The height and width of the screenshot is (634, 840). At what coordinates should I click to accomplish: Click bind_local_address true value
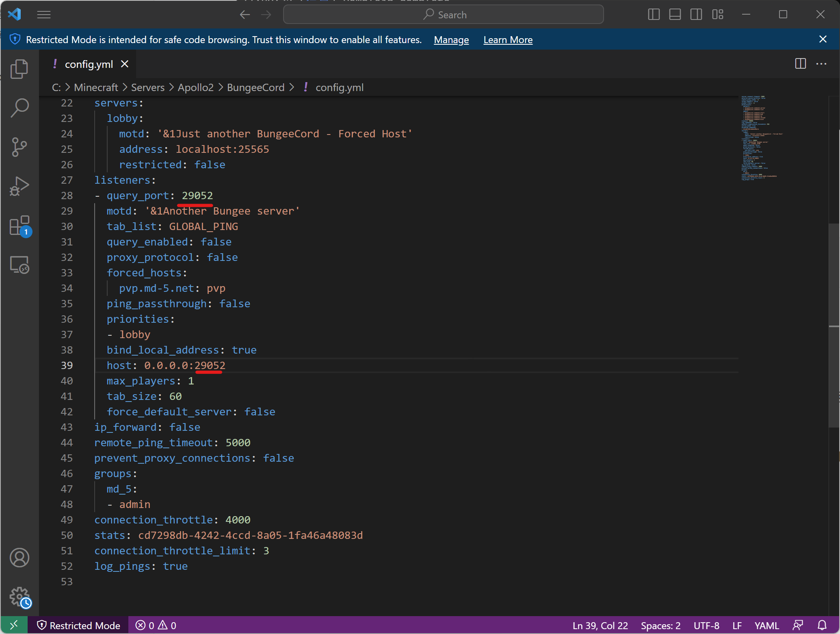244,350
